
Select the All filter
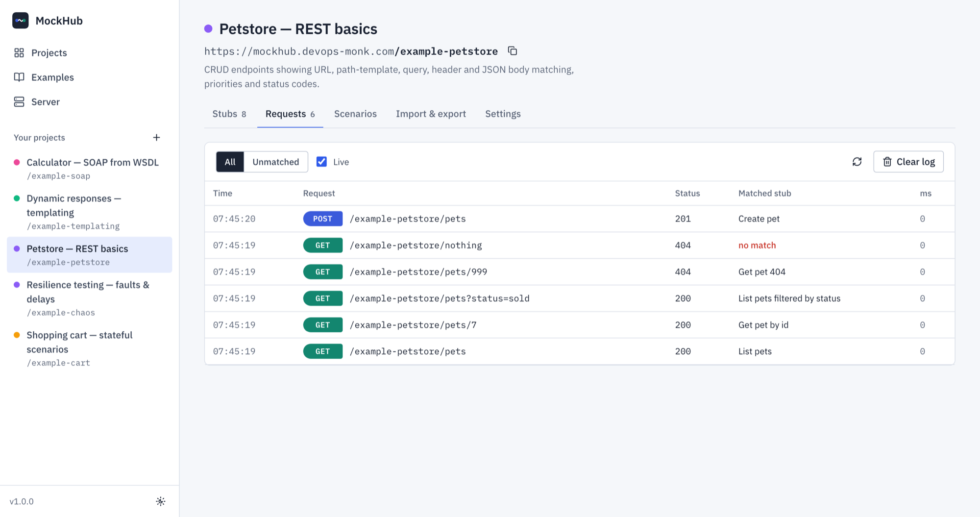[x=230, y=162]
